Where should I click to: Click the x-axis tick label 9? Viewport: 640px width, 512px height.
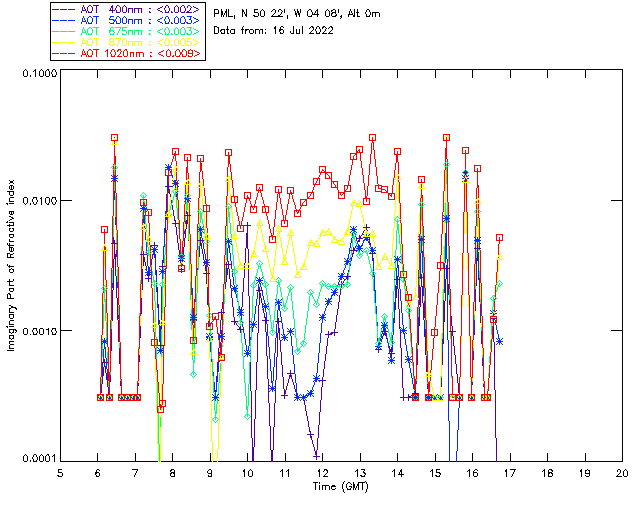click(210, 473)
